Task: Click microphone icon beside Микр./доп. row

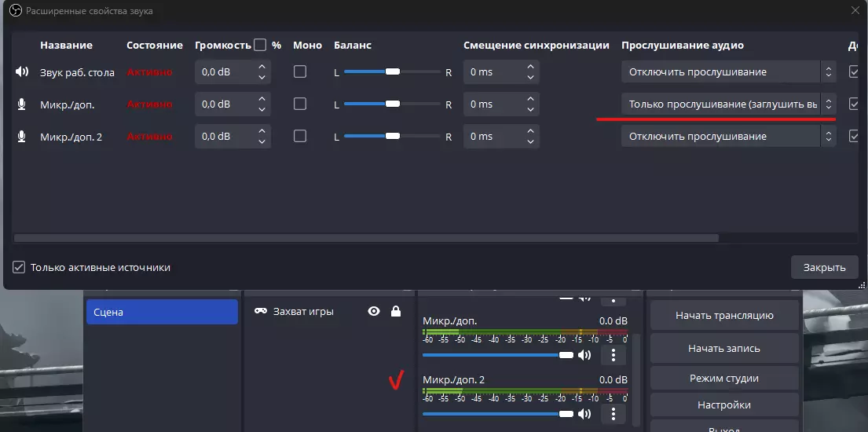Action: coord(21,104)
